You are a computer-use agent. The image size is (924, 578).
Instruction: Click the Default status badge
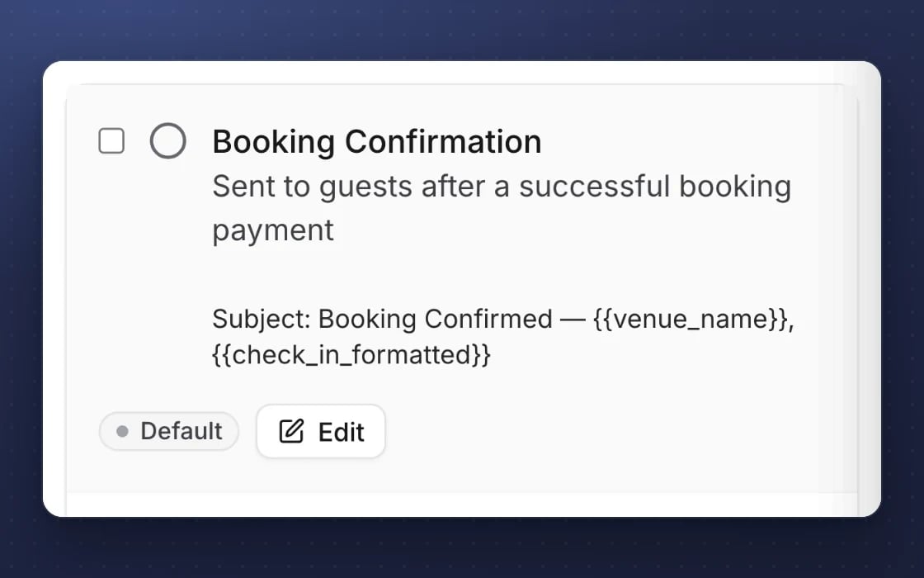click(x=168, y=431)
